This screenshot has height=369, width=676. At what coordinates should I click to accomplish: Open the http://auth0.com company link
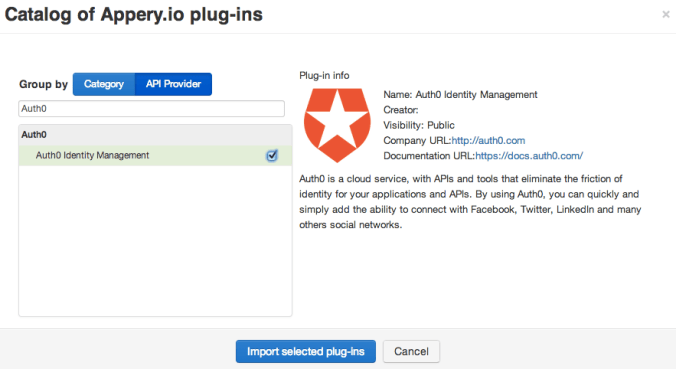(488, 141)
